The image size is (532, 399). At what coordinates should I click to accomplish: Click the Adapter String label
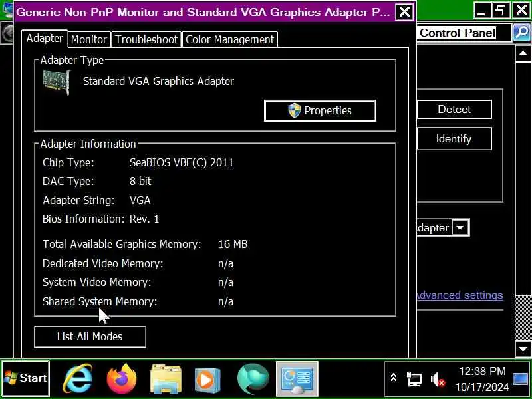coord(78,200)
